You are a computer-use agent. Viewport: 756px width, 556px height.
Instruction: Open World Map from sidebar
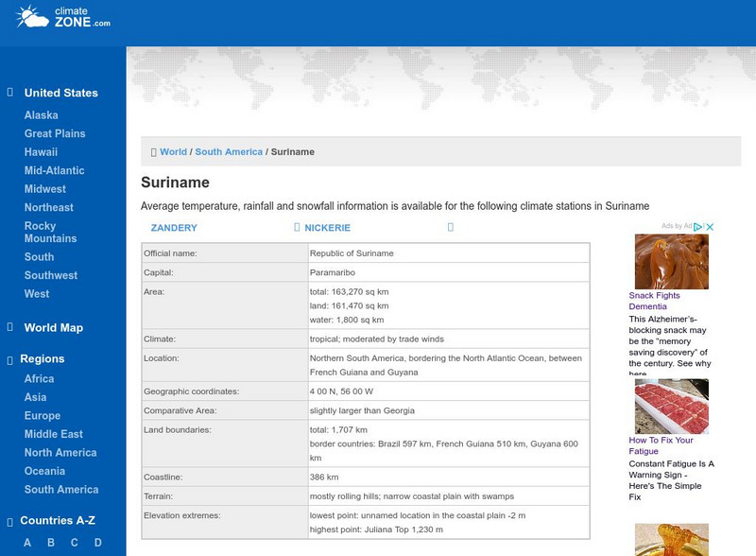pyautogui.click(x=54, y=328)
